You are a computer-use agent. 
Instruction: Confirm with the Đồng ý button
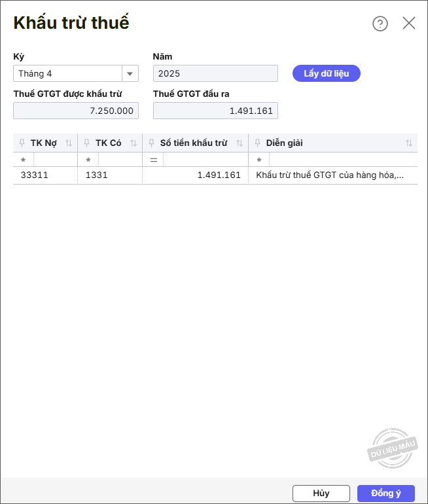(385, 494)
